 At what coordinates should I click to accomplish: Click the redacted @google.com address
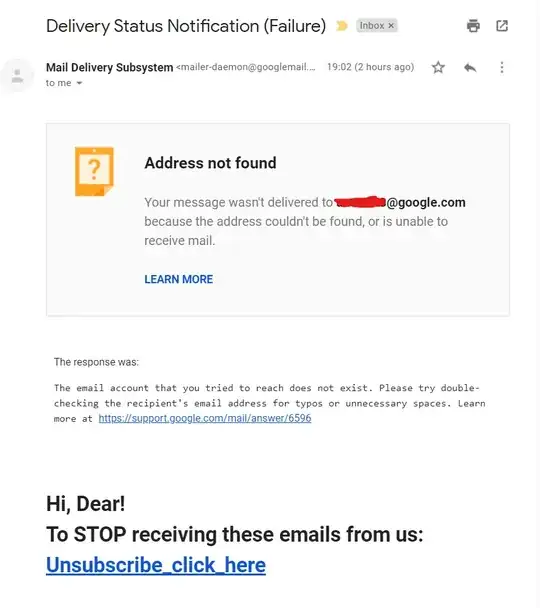(400, 202)
